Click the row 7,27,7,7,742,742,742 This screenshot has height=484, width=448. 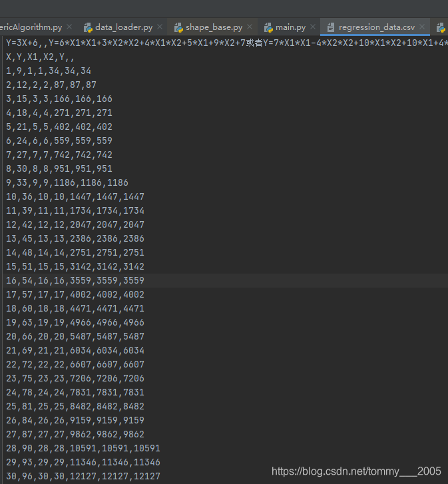click(x=59, y=154)
